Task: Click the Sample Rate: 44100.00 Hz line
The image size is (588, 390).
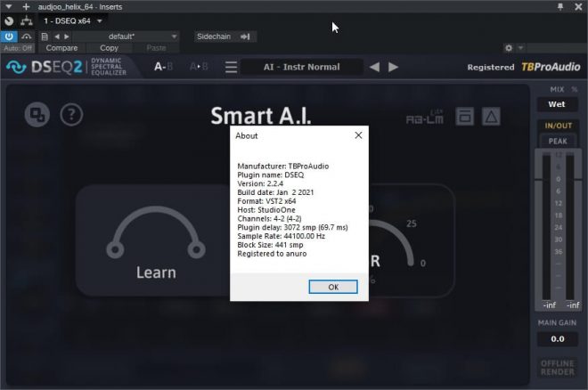Action: pos(282,236)
